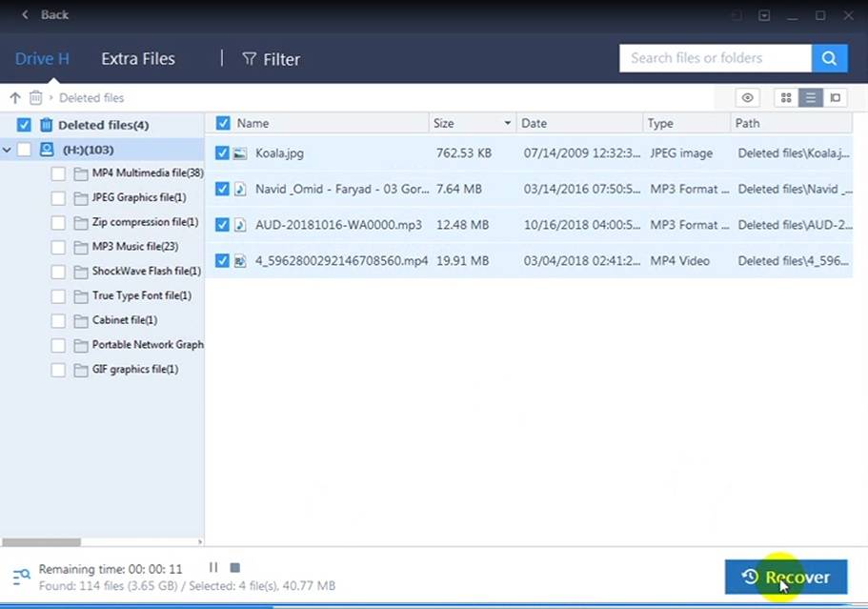Check the ShockWave Flash file(1) checkbox
This screenshot has height=609, width=868.
[x=58, y=272]
